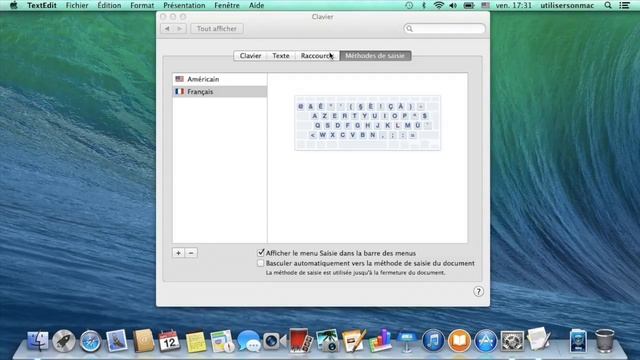This screenshot has height=360, width=640.
Task: Open the Apple menu
Action: click(13, 5)
